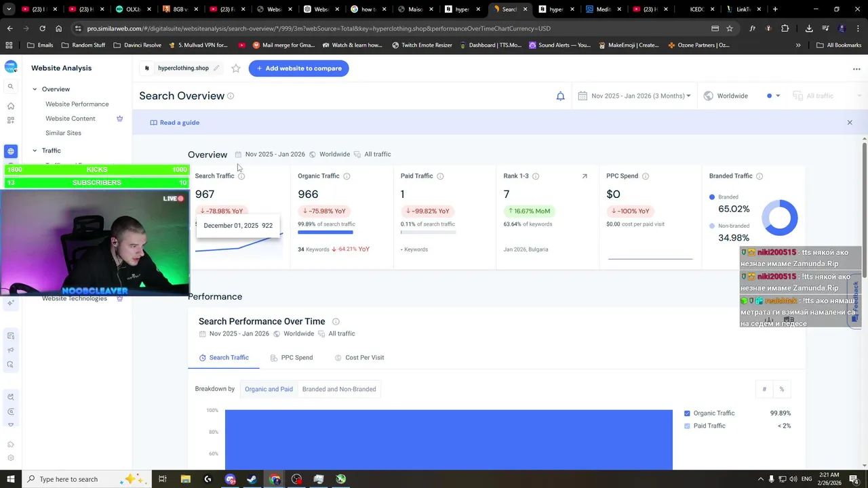The height and width of the screenshot is (488, 868).
Task: Select the highlighted globe Website Analysis icon
Action: 10,151
